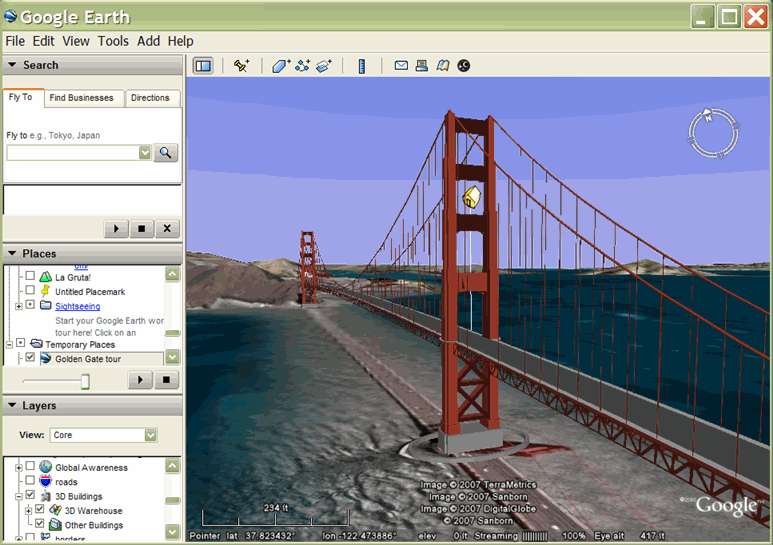Screen dimensions: 773x545
Task: Click the Email envelope icon
Action: point(401,66)
